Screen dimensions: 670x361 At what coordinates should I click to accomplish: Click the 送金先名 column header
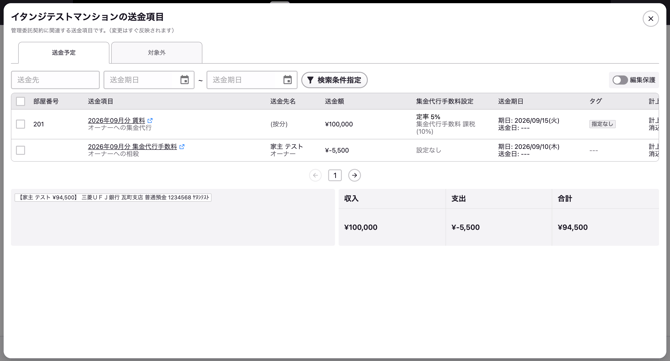(x=283, y=101)
